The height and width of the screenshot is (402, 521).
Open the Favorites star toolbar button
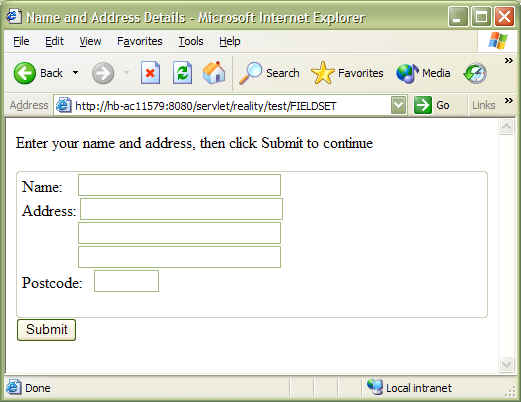347,73
